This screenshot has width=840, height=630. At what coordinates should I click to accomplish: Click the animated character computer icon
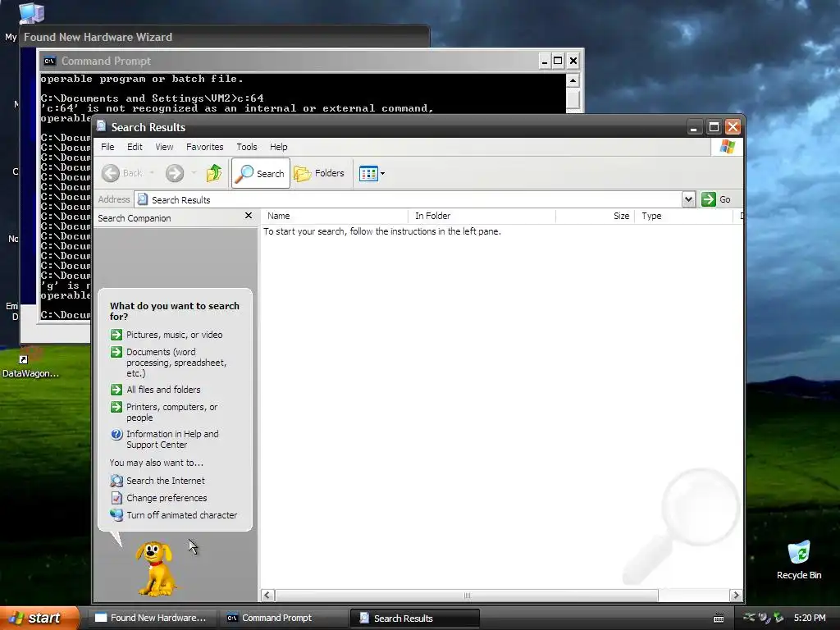click(x=116, y=515)
